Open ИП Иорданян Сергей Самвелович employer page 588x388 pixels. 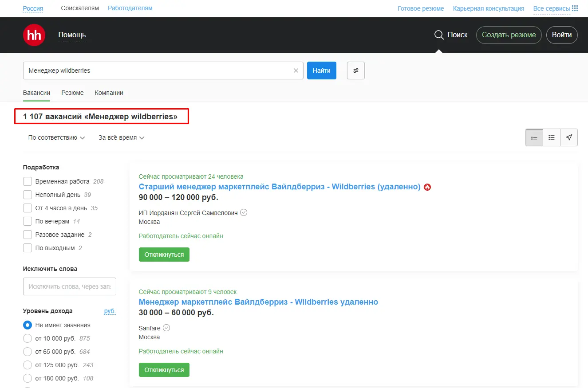188,213
